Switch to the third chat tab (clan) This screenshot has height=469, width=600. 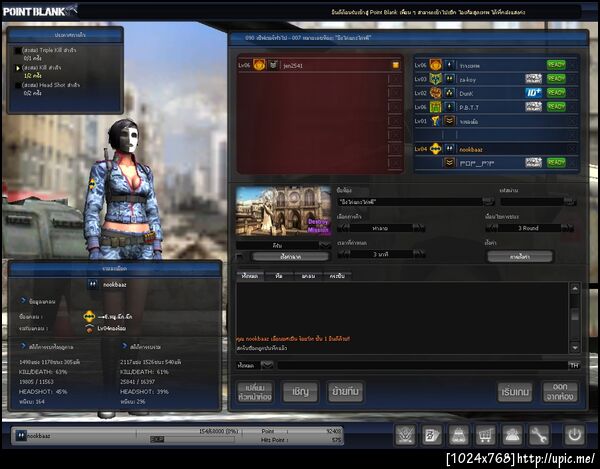308,276
